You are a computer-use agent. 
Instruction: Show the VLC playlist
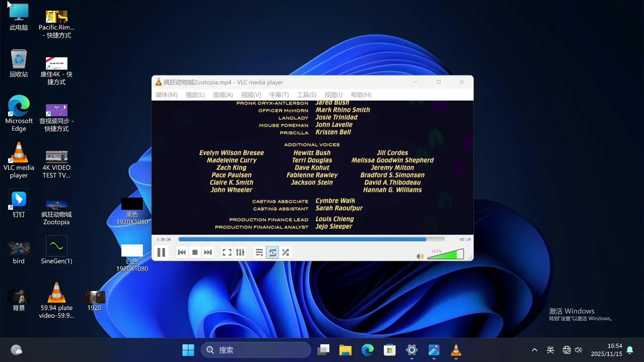pyautogui.click(x=259, y=252)
